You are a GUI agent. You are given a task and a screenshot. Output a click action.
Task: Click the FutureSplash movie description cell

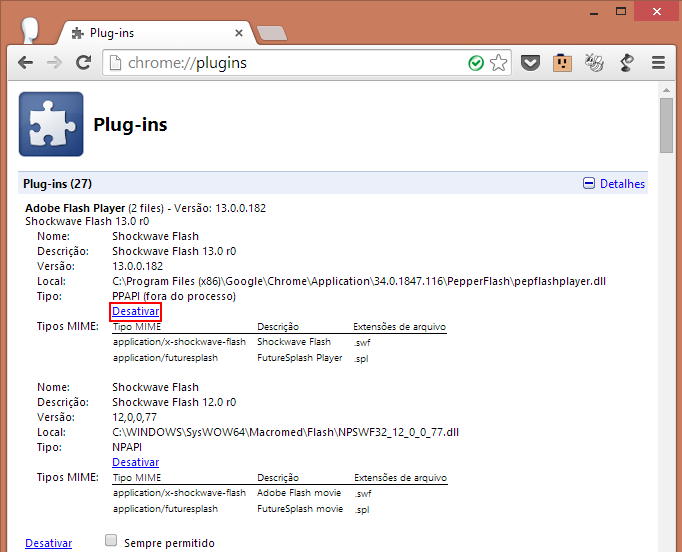[300, 509]
